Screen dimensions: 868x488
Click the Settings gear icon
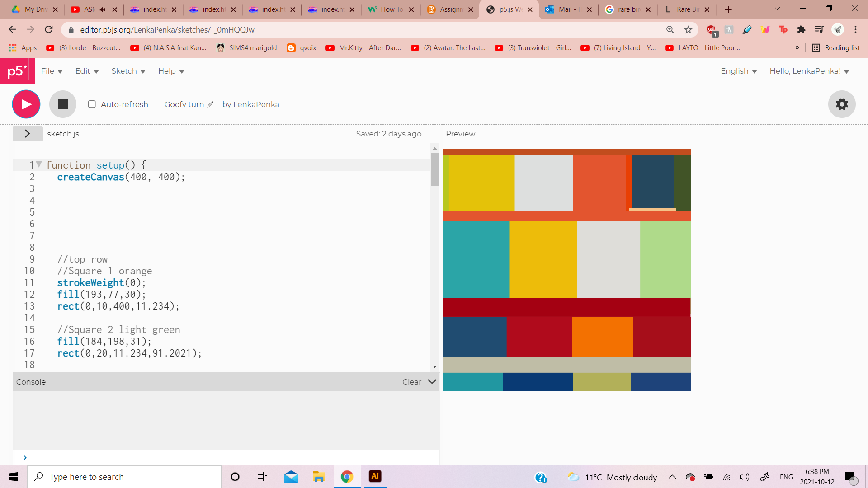(x=842, y=104)
